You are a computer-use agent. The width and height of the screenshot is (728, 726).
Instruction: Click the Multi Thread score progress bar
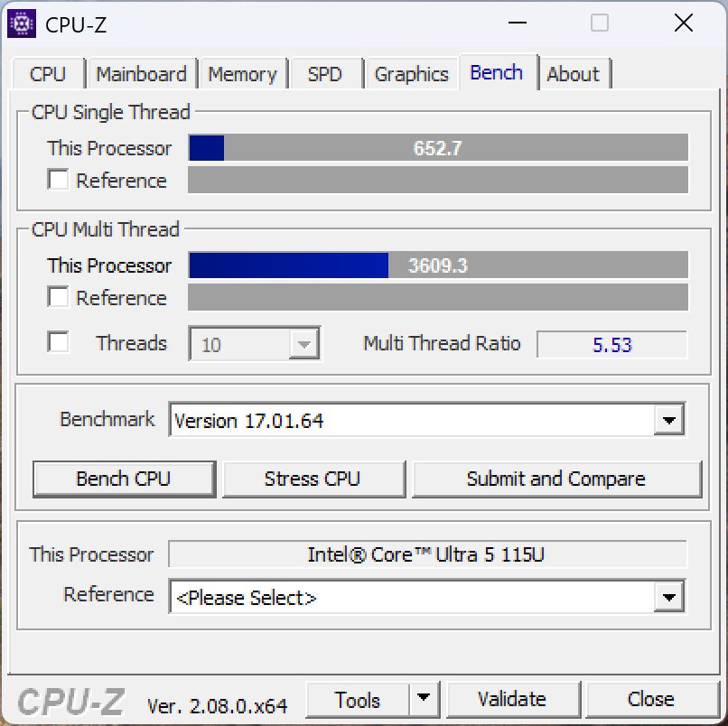(x=438, y=265)
